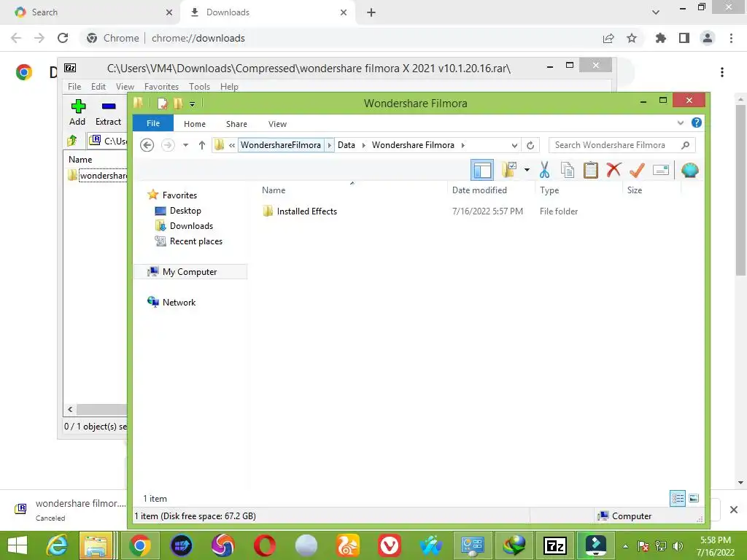747x560 pixels.
Task: Reload the Chrome downloads page
Action: [x=63, y=38]
